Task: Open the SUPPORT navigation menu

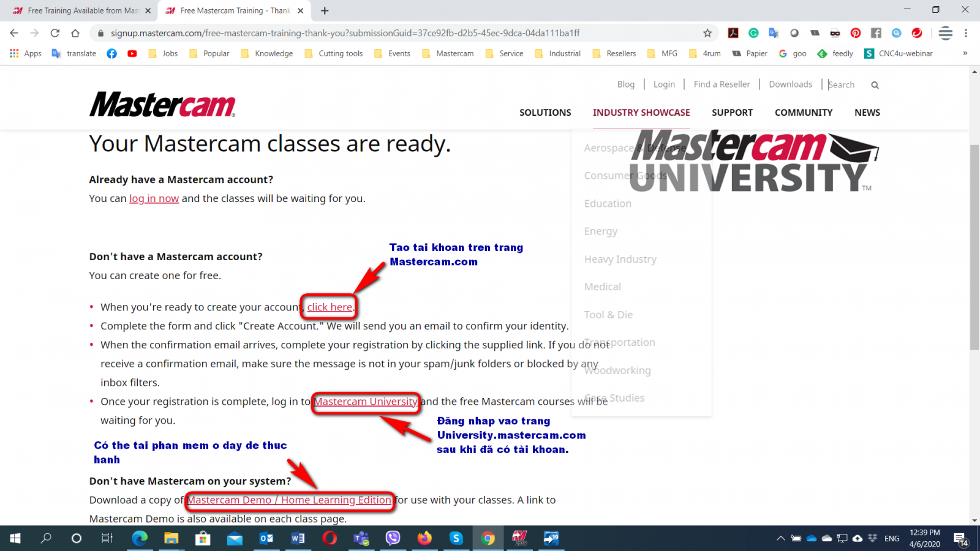Action: (732, 113)
